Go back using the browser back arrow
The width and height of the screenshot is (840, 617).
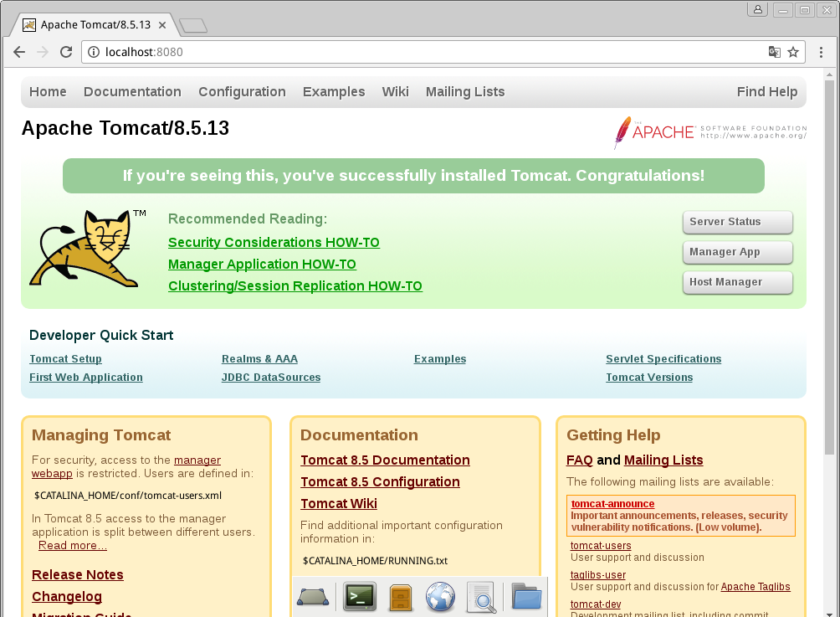19,52
